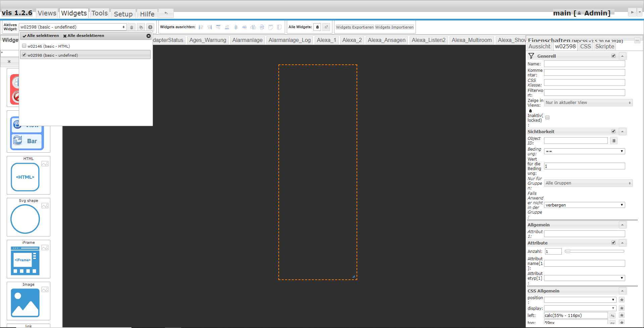Click the star icon next to position
This screenshot has height=328, width=644.
(x=622, y=300)
